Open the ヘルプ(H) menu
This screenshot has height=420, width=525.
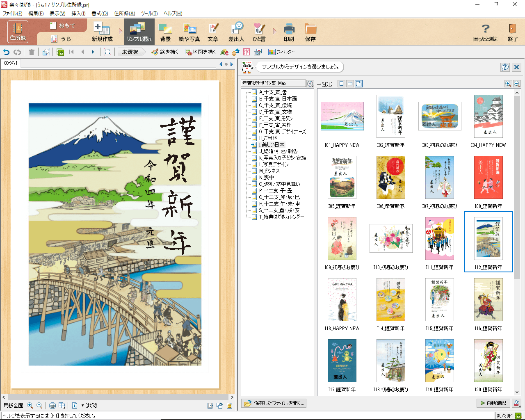point(173,14)
